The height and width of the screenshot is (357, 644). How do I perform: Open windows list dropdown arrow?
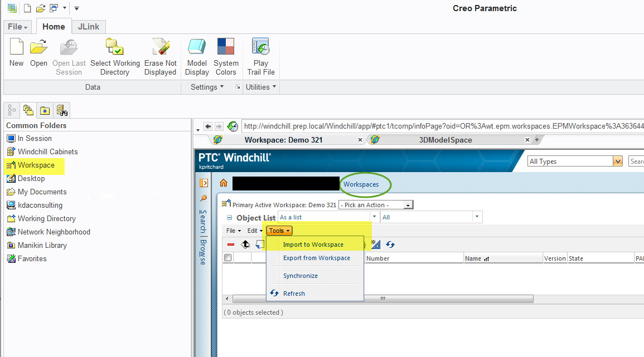click(x=65, y=8)
